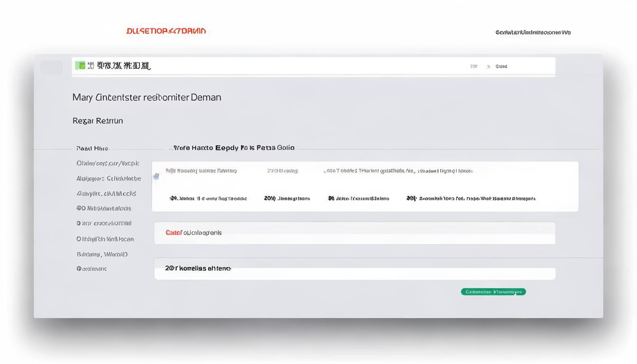Select the fifth sidebar item with circle bullet
Screen dimensions: 637x364
click(x=104, y=223)
